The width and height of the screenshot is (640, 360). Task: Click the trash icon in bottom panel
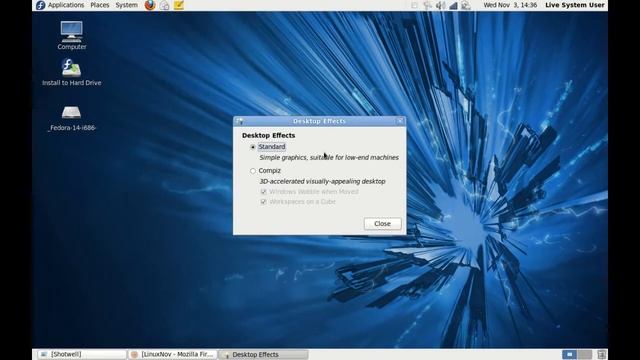601,354
